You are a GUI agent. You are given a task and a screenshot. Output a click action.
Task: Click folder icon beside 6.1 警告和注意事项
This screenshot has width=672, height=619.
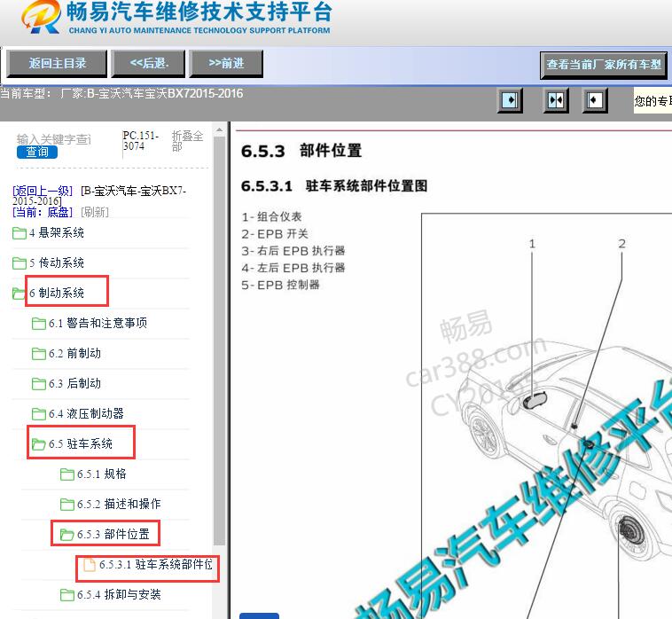pos(39,324)
